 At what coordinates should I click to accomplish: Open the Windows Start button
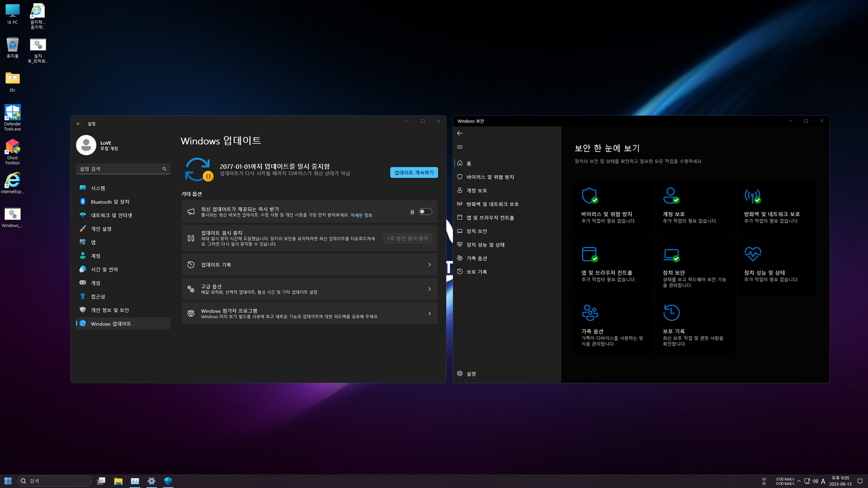click(8, 481)
